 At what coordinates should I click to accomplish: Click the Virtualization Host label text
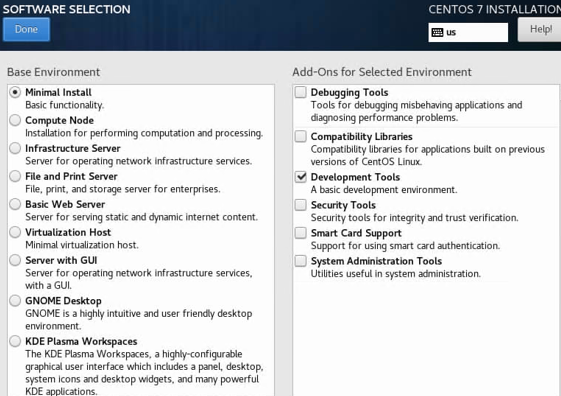click(68, 232)
